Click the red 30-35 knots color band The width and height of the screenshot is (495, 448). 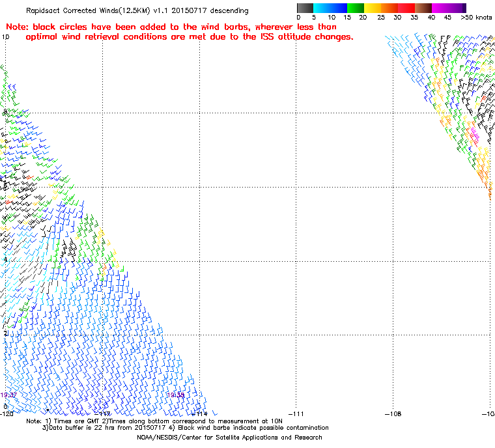point(406,8)
